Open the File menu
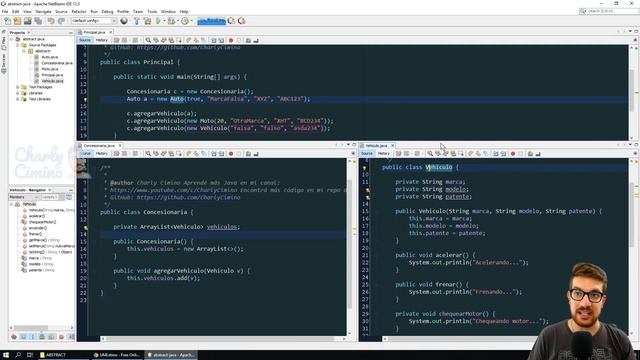The width and height of the screenshot is (640, 360). [5, 11]
